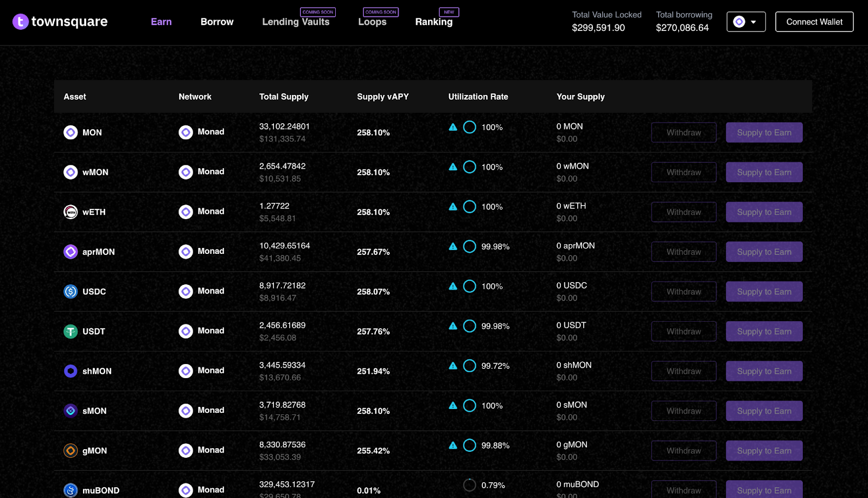
Task: Click the gMON asset icon
Action: pos(71,451)
